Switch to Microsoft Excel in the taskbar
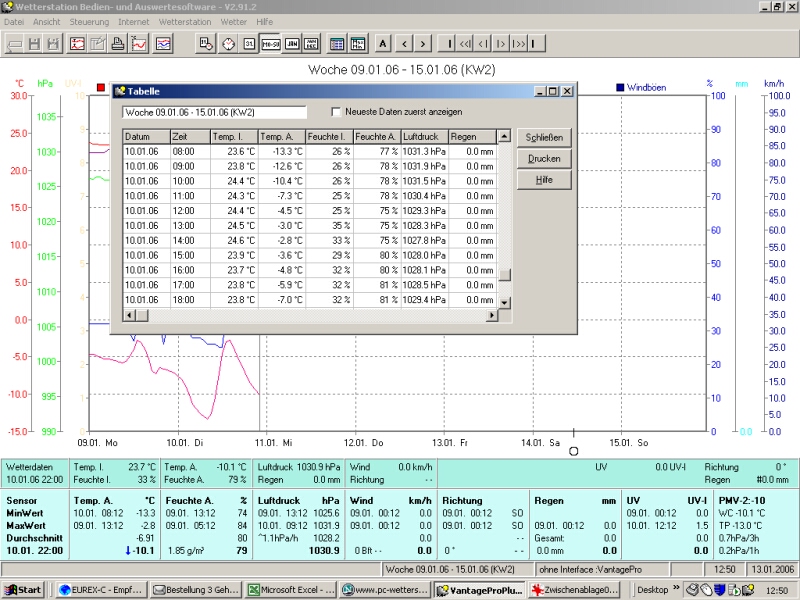 (293, 590)
